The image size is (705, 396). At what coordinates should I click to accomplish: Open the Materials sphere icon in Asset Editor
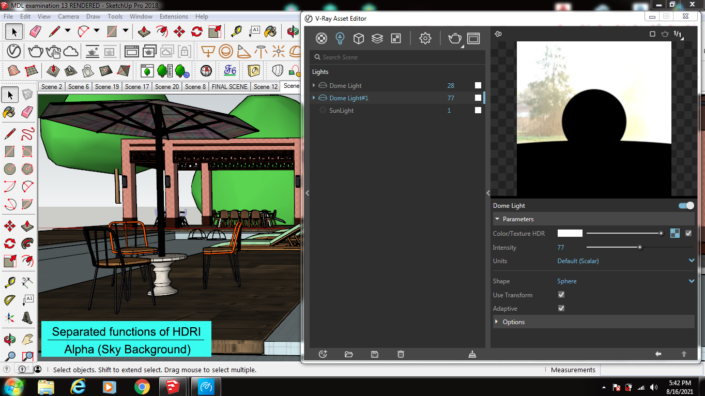click(x=321, y=38)
